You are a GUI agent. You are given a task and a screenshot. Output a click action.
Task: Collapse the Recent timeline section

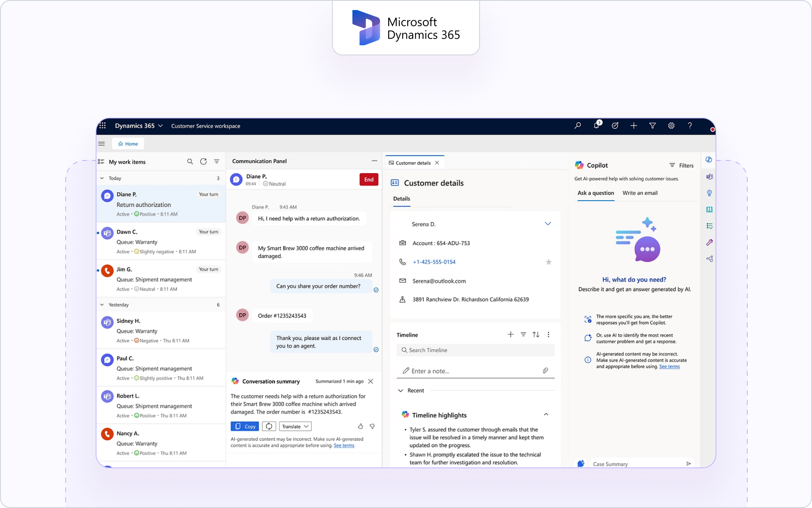pyautogui.click(x=400, y=391)
